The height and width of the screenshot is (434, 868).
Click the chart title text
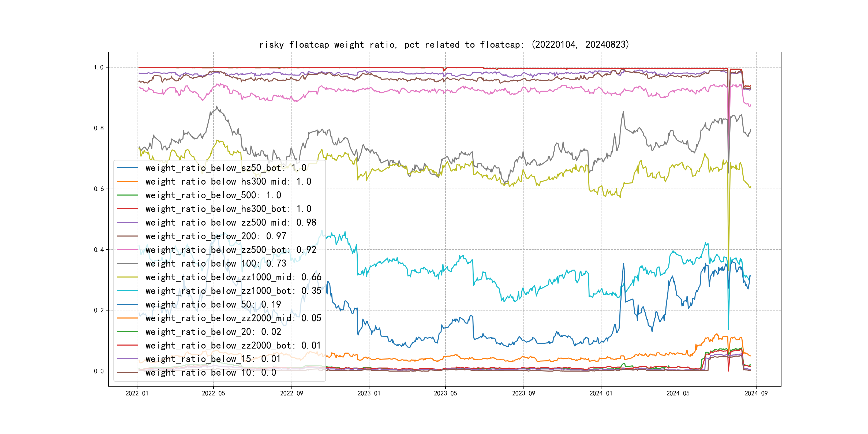[444, 44]
